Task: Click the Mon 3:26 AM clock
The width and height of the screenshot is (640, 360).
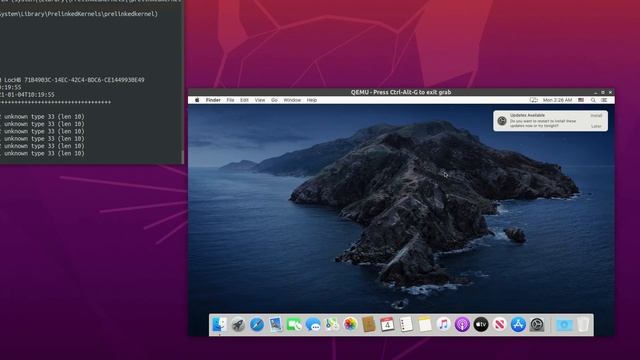Action: [558, 100]
